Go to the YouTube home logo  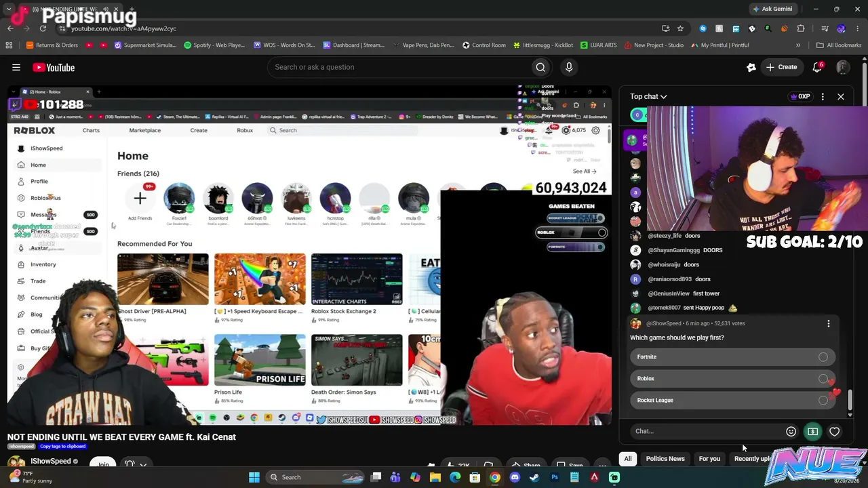coord(54,67)
